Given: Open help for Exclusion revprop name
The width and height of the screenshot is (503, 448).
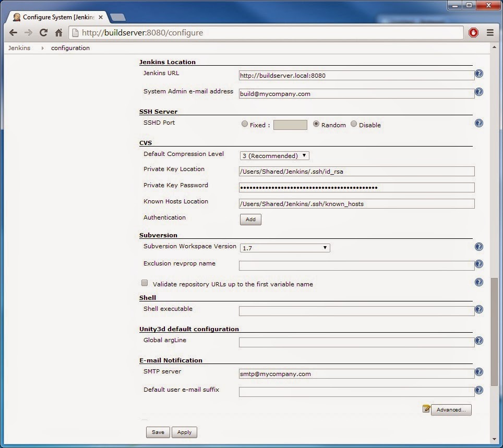Looking at the screenshot, I should pos(478,264).
